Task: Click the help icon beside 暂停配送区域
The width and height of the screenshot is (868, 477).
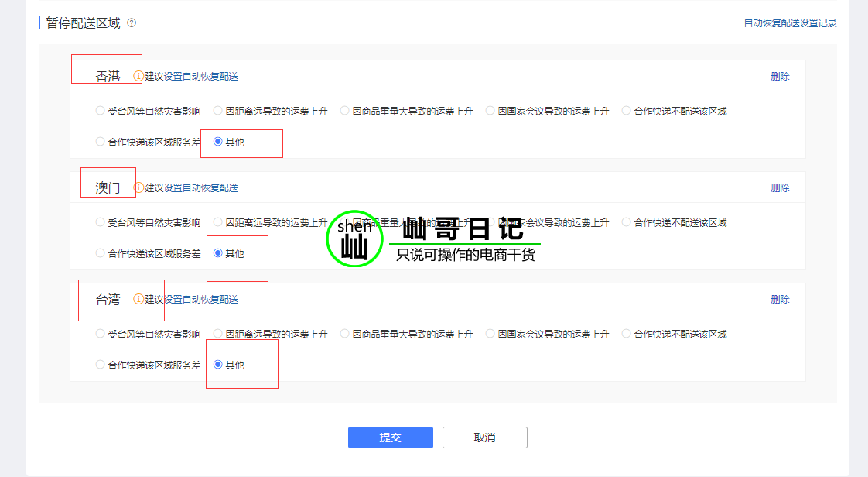Action: pyautogui.click(x=132, y=22)
